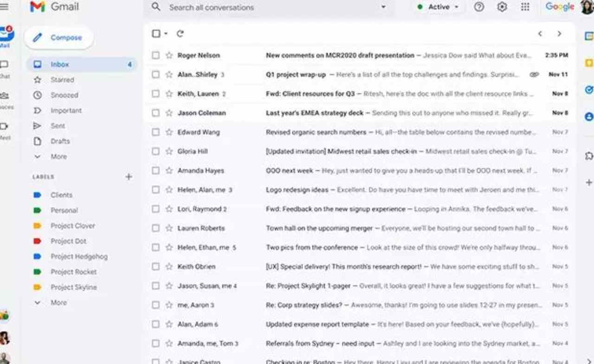Click the Refresh inbox icon
This screenshot has width=594, height=364.
180,33
